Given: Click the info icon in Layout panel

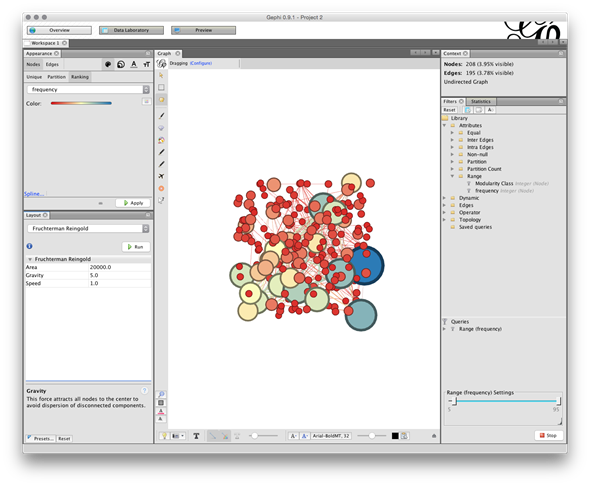Looking at the screenshot, I should (x=29, y=246).
